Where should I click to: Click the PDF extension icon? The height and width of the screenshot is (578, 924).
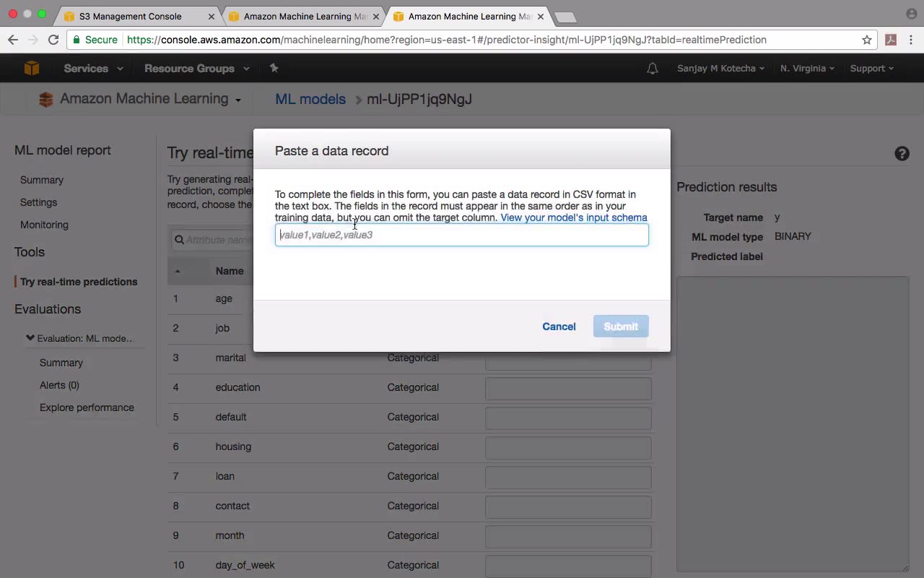pos(891,40)
